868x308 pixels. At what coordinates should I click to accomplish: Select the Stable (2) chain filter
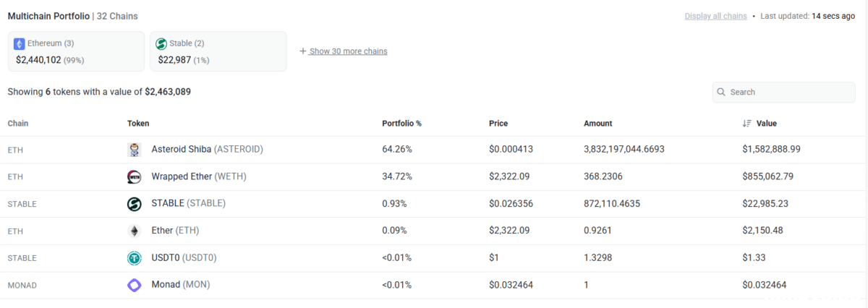click(x=217, y=51)
